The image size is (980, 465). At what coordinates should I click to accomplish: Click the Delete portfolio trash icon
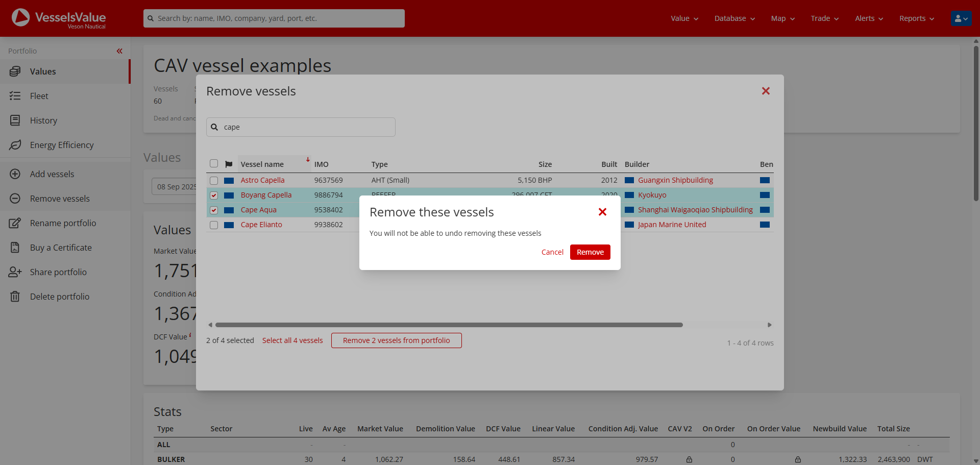[15, 297]
